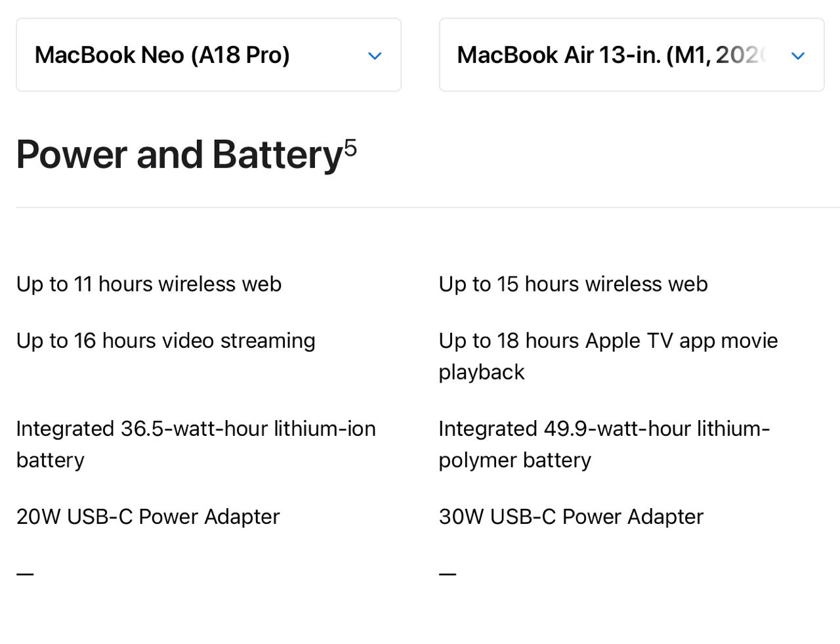
Task: Click the 20W USB-C Power Adapter entry
Action: point(148,517)
